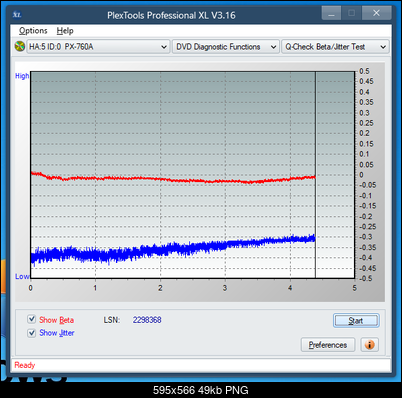Screen dimensions: 402x398
Task: Click the 0.5 value on right axis
Action: click(x=364, y=71)
